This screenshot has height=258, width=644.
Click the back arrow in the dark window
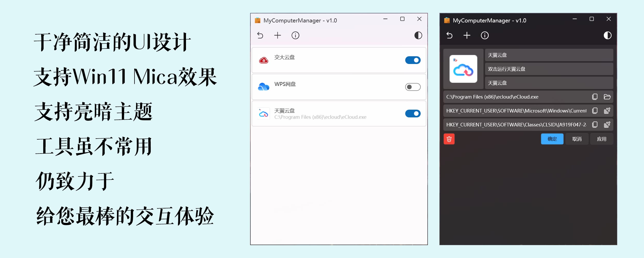(x=450, y=35)
